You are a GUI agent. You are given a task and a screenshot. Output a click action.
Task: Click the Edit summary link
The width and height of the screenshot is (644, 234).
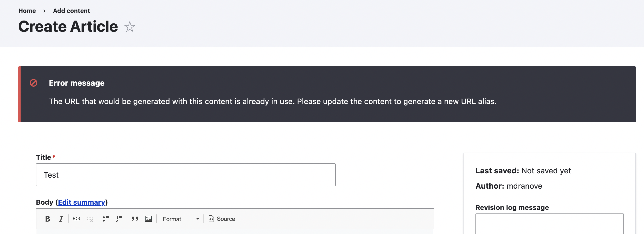click(81, 202)
